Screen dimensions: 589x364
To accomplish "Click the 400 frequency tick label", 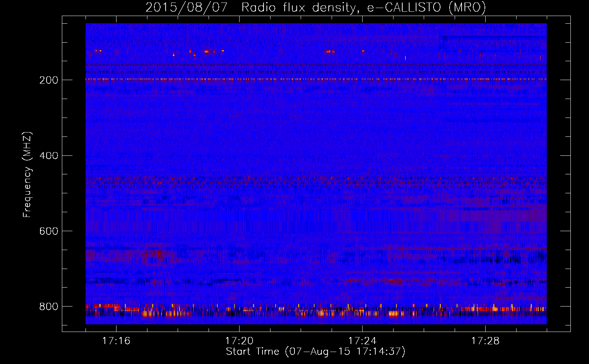I will [49, 156].
